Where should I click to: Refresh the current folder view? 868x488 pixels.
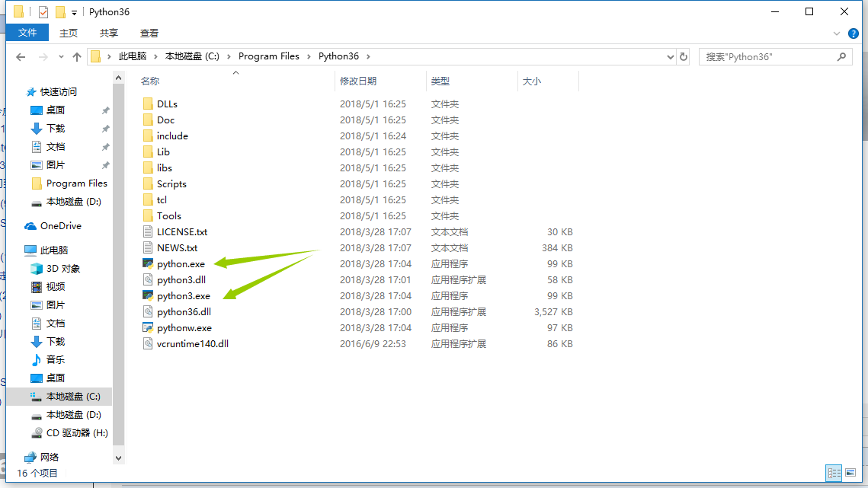pos(684,56)
